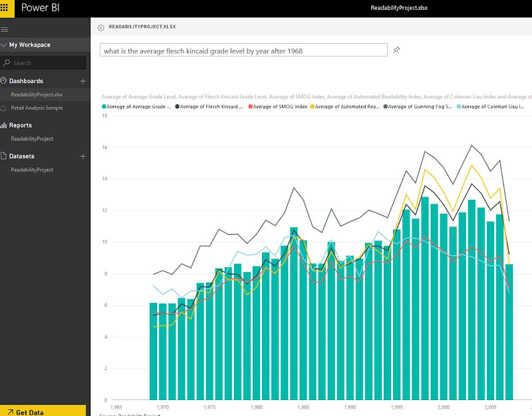Screen dimensions: 532x416
Task: Click into the Q&A question box
Action: point(243,51)
